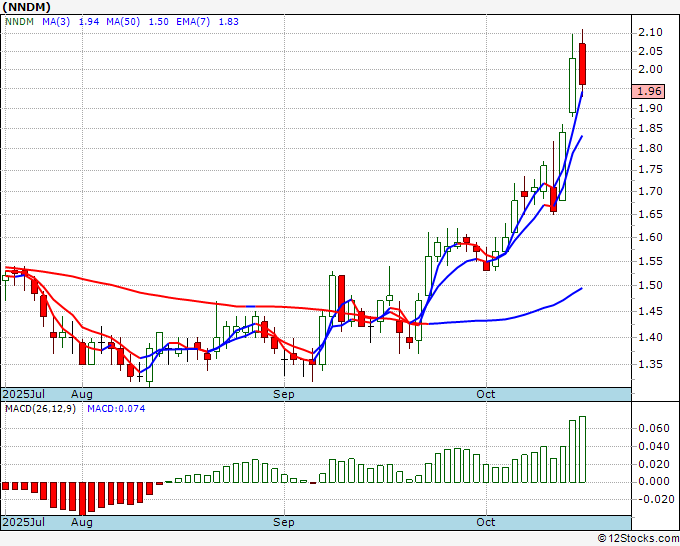
Task: Click 2025Jul on the price chart axis
Action: click(24, 394)
